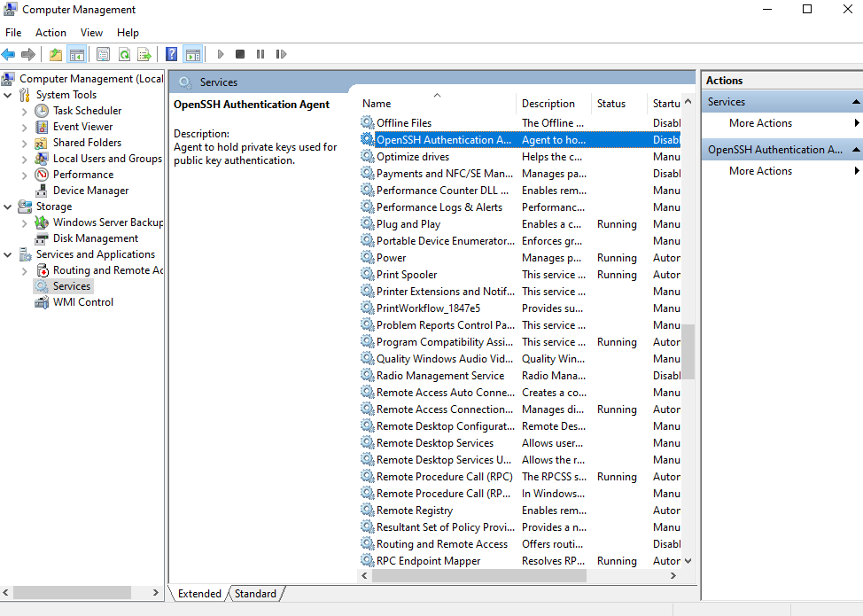Click the right arrow of console tree scrollbar
Image resolution: width=863 pixels, height=616 pixels.
coord(156,593)
